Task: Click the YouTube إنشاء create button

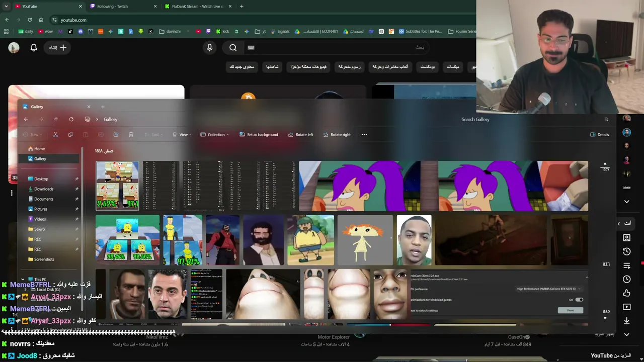Action: coord(57,48)
